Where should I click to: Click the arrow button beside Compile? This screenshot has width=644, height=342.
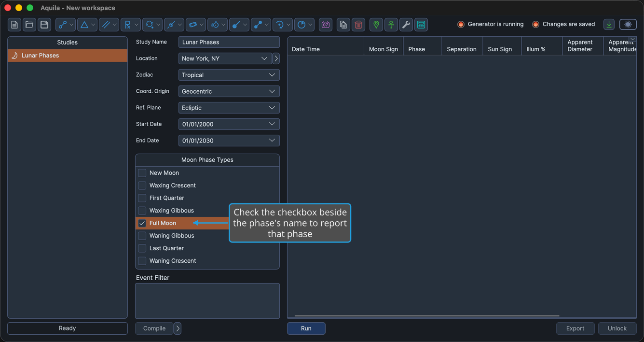[178, 328]
